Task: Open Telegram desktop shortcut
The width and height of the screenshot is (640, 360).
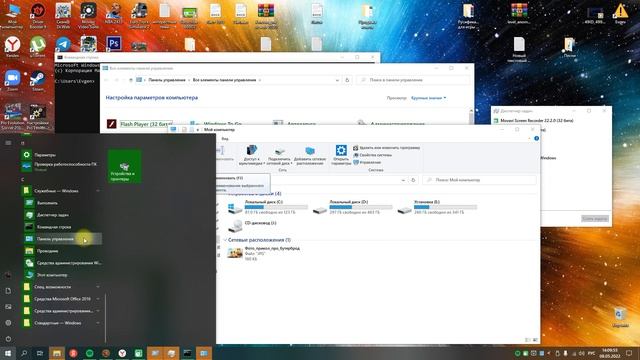Action: pyautogui.click(x=63, y=44)
